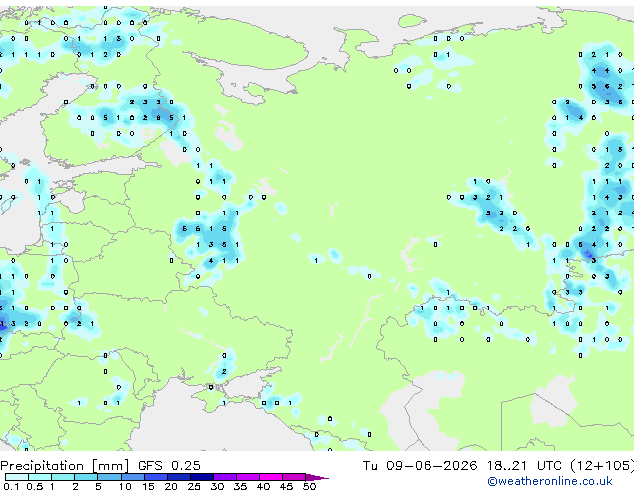
Task: Click the 'GFS 0.25' model label
Action: (169, 465)
